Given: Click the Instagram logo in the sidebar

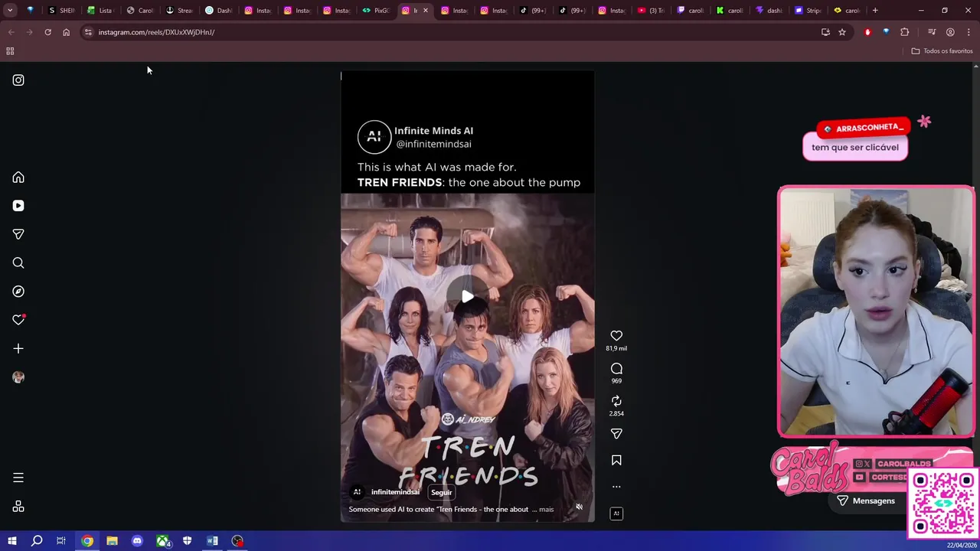Looking at the screenshot, I should 18,80.
